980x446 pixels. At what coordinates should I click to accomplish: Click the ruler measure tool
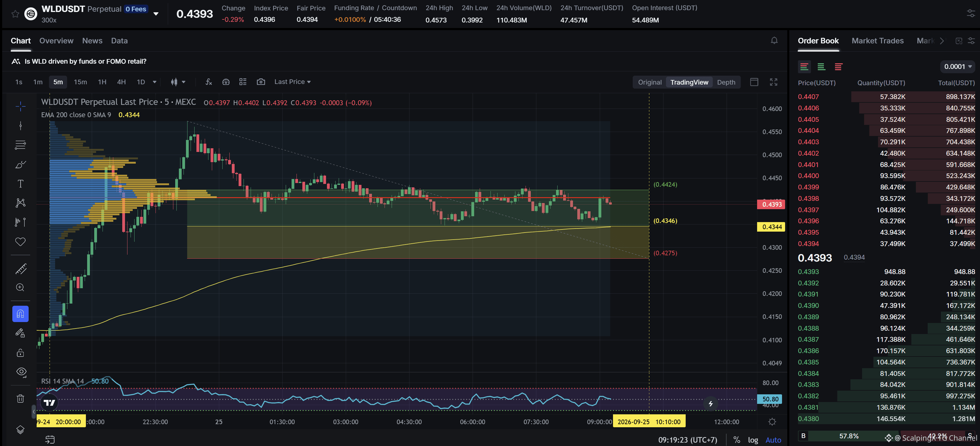(21, 269)
